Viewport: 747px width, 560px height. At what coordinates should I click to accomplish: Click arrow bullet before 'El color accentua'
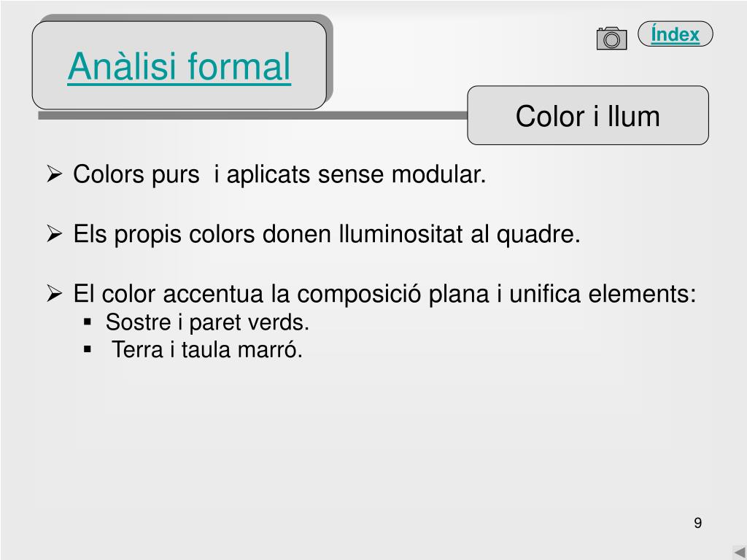55,293
